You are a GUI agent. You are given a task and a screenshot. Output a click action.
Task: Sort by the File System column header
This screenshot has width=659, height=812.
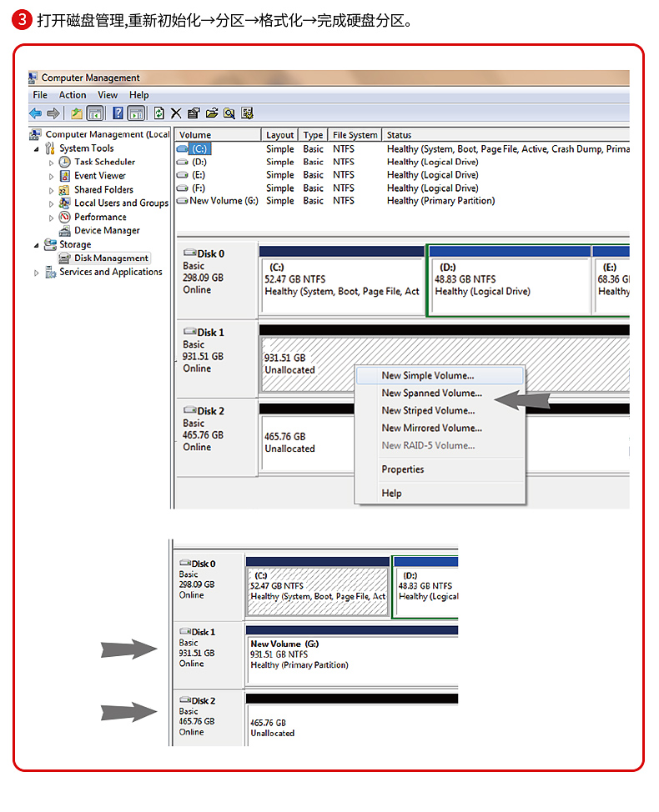point(355,135)
